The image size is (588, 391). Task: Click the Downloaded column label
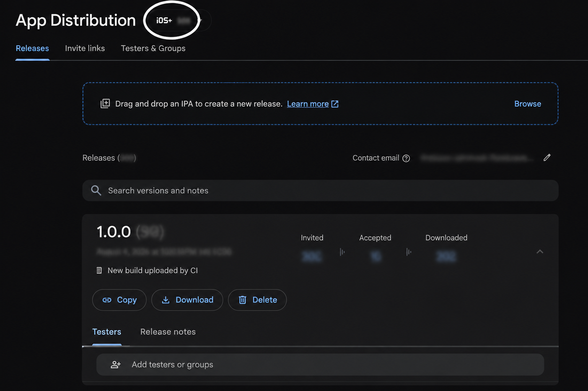click(x=446, y=238)
